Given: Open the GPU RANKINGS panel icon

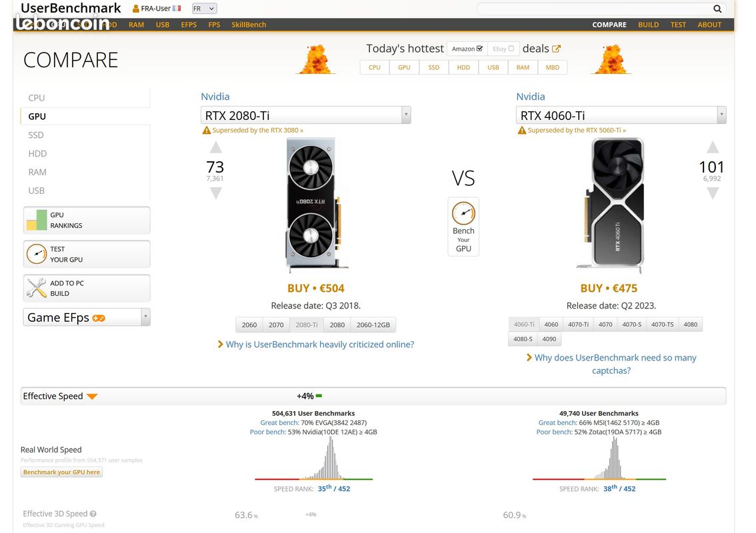Looking at the screenshot, I should [x=37, y=220].
